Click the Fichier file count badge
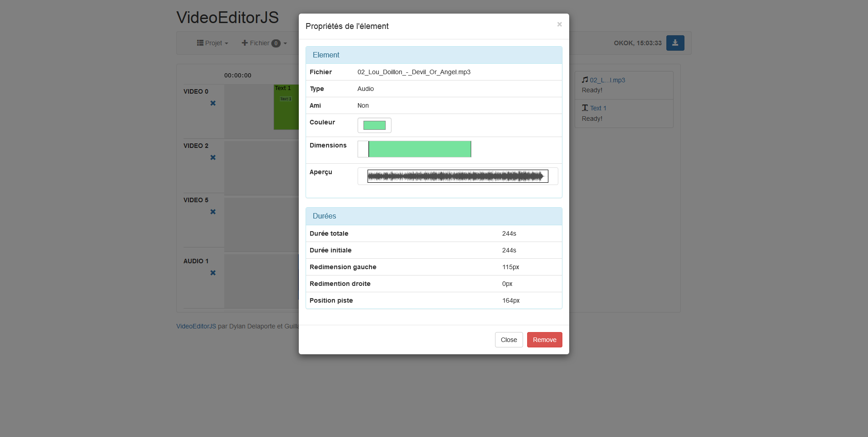The height and width of the screenshot is (437, 868). (x=276, y=43)
